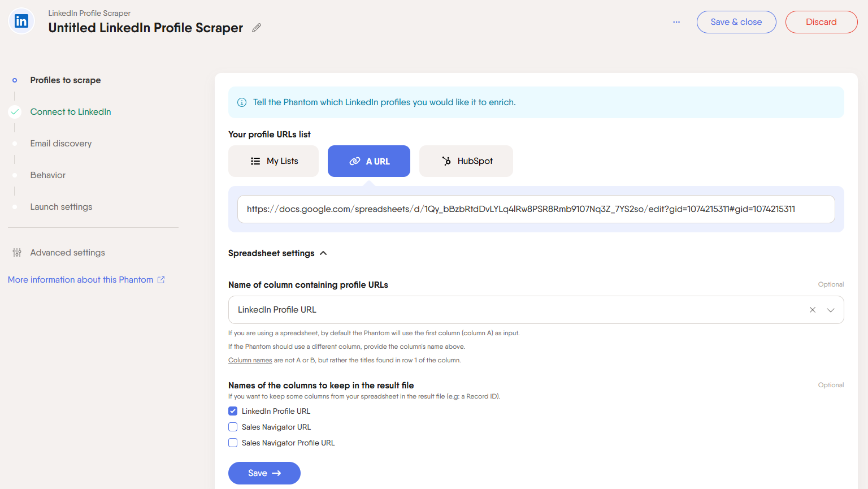
Task: Click the Untitled LinkedIn Profile Scraper title
Action: tap(146, 28)
